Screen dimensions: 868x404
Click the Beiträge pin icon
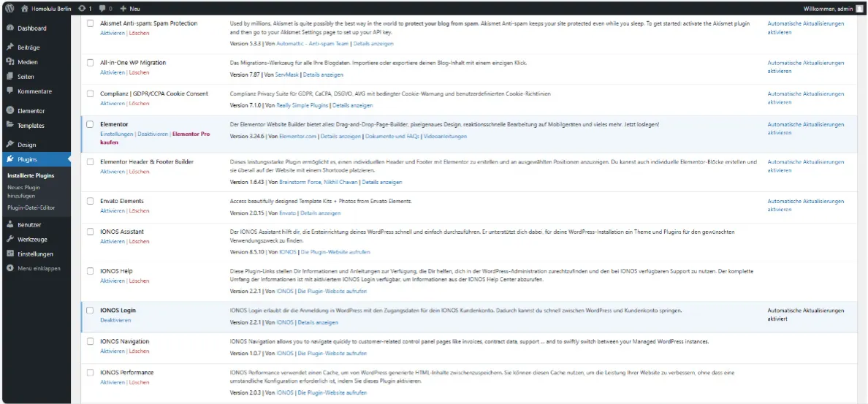(x=10, y=47)
